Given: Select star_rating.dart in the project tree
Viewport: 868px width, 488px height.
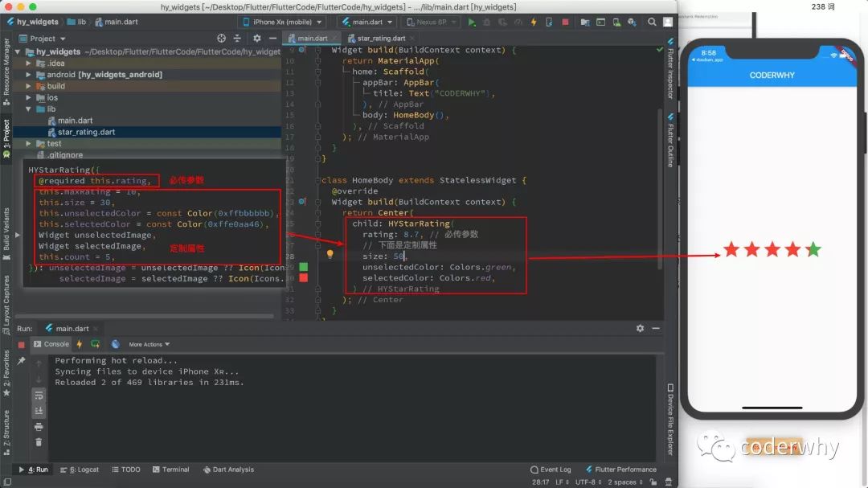Looking at the screenshot, I should 86,132.
